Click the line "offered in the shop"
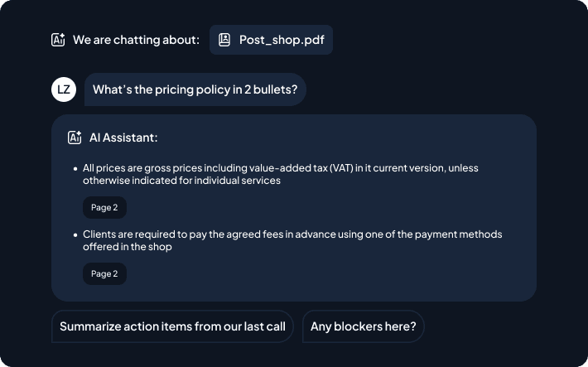588x367 pixels. pyautogui.click(x=128, y=247)
